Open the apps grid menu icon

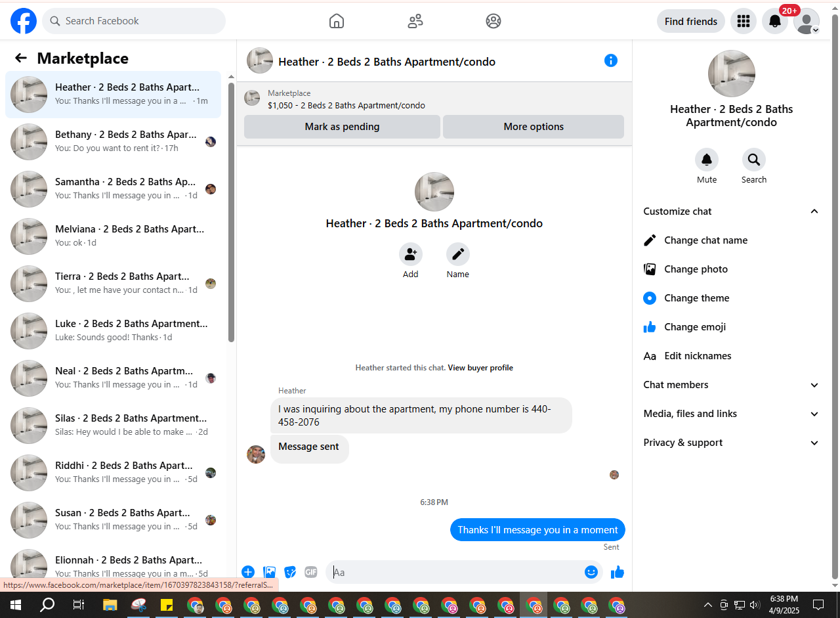[x=744, y=21]
